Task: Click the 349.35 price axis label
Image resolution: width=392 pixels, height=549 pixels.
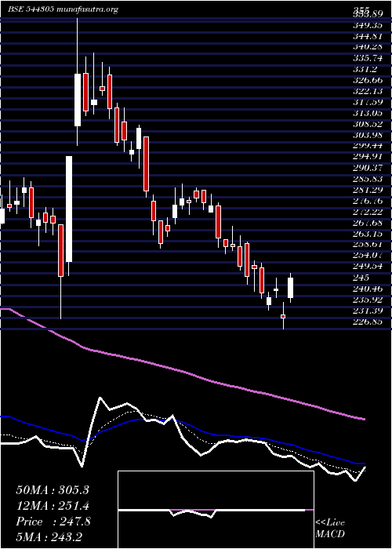Action: [368, 25]
